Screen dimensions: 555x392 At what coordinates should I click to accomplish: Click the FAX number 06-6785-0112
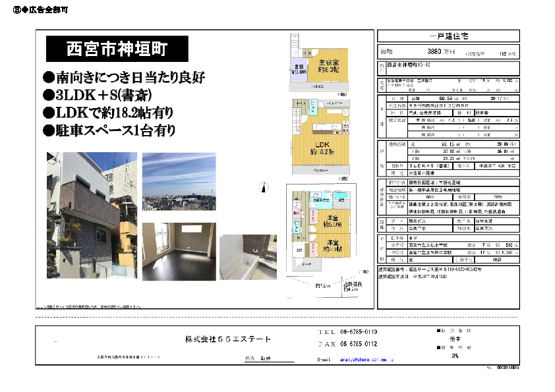click(x=357, y=344)
